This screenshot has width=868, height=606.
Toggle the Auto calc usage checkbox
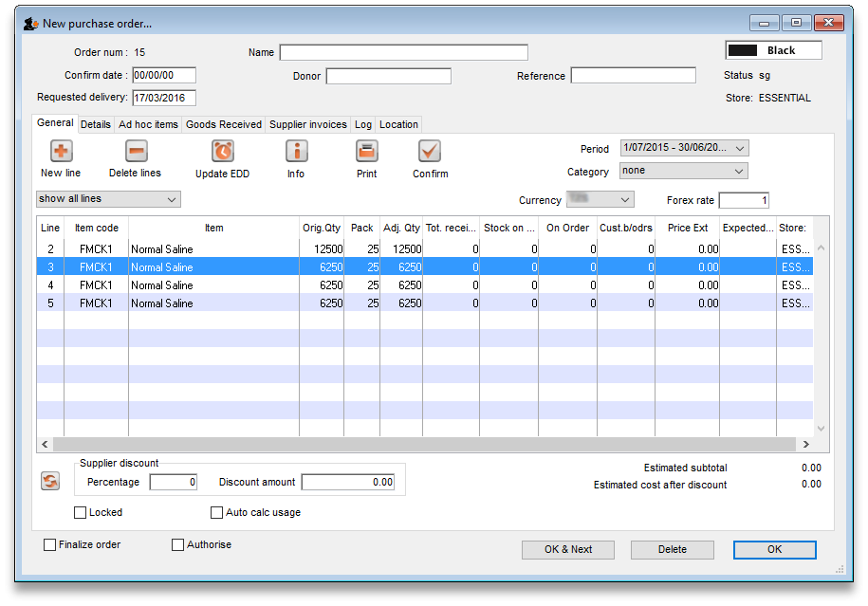(217, 513)
